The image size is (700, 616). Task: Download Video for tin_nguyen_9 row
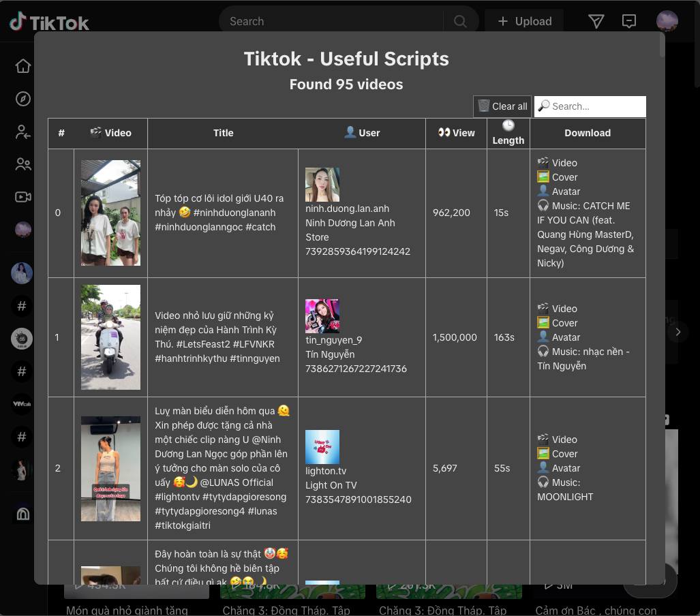557,309
